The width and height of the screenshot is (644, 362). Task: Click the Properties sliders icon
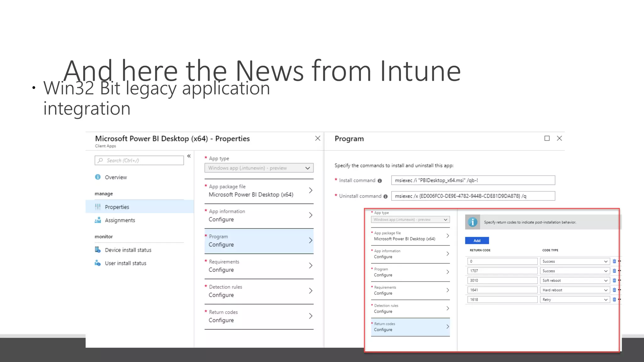pos(98,207)
